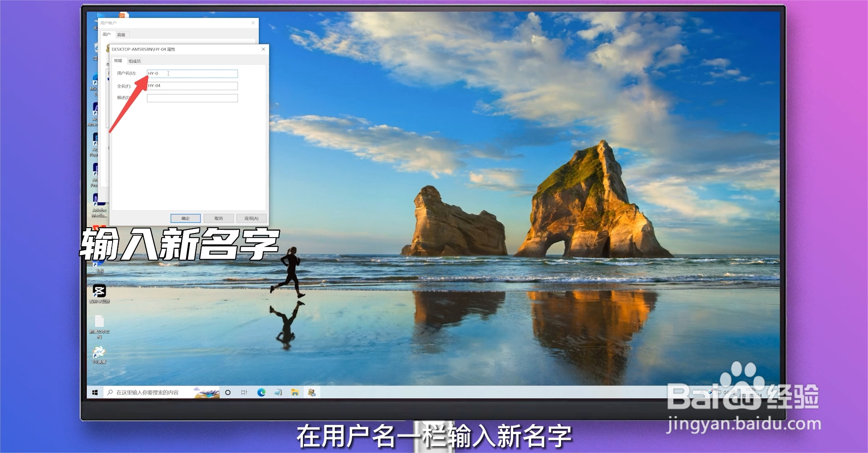This screenshot has height=453, width=868.
Task: Select the 新建文本文档 desktop file
Action: (x=99, y=327)
